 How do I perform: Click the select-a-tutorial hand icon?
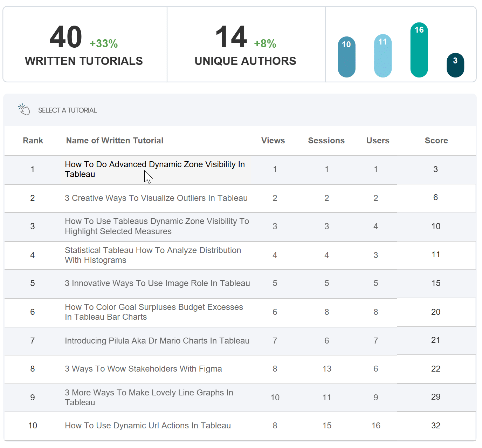tap(24, 110)
